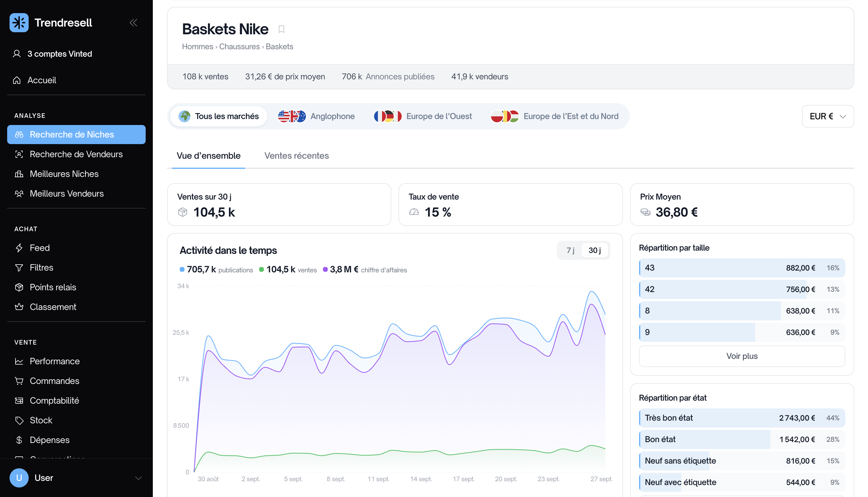Click the coins icon in Prix Moyen

click(645, 212)
